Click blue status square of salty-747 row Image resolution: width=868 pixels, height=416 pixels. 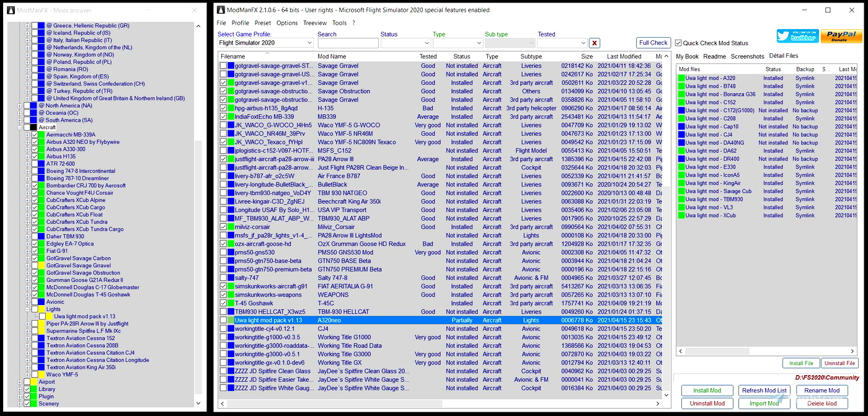click(x=231, y=278)
